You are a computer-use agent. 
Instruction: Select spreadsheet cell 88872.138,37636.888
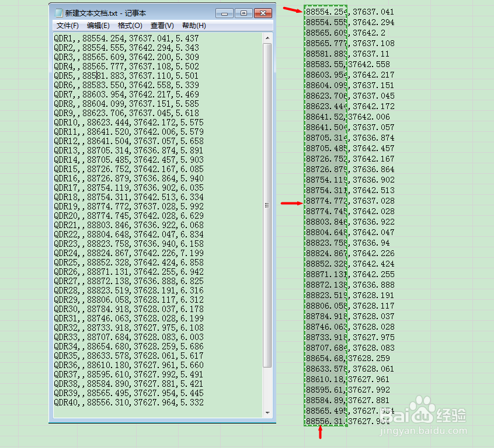(x=326, y=285)
